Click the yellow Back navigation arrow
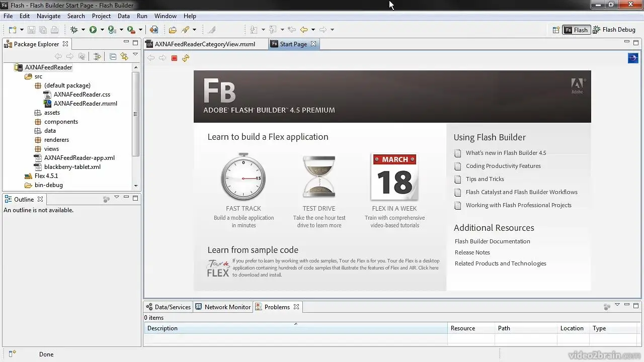The width and height of the screenshot is (644, 362). point(304,30)
